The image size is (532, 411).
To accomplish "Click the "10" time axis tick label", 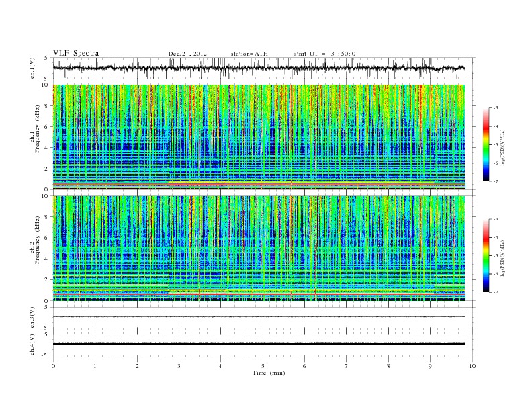I will tap(472, 366).
